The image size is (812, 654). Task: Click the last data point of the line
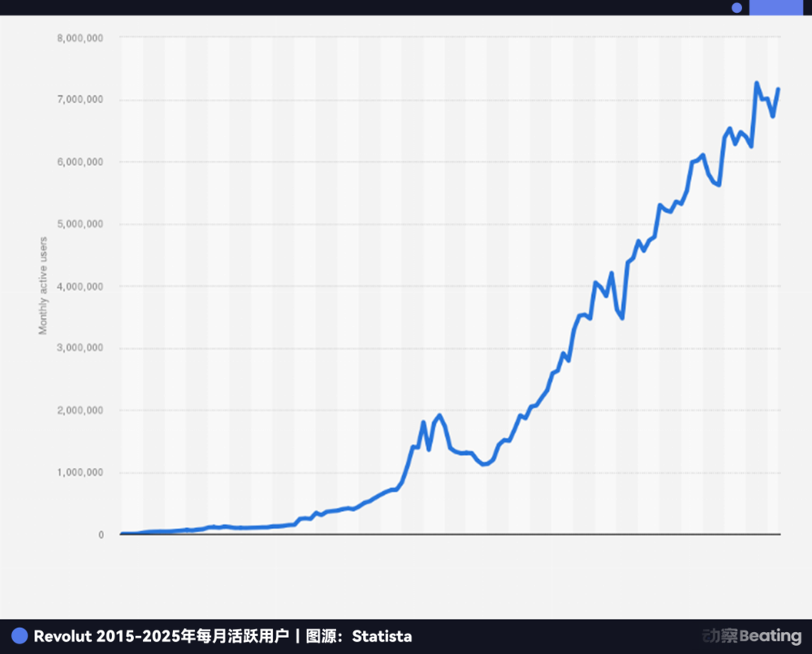779,89
